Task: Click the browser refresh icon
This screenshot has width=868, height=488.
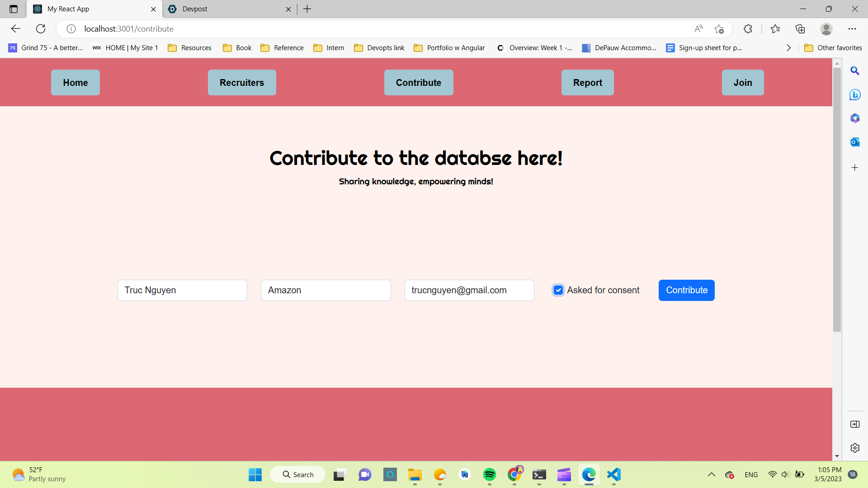Action: coord(41,29)
